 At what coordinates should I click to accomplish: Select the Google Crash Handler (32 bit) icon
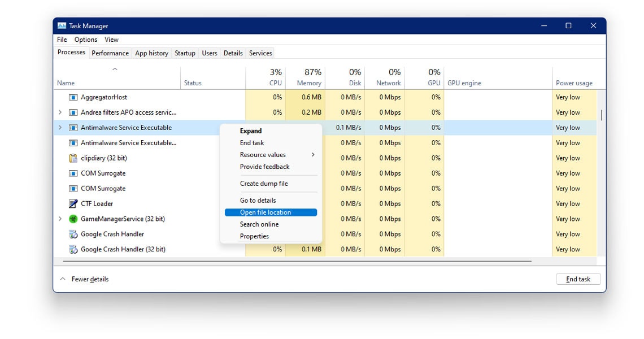[74, 249]
